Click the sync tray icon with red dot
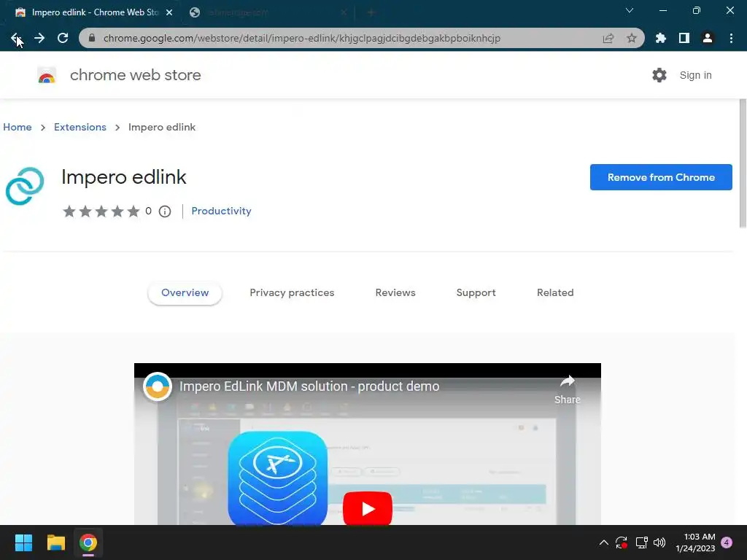 [x=622, y=542]
